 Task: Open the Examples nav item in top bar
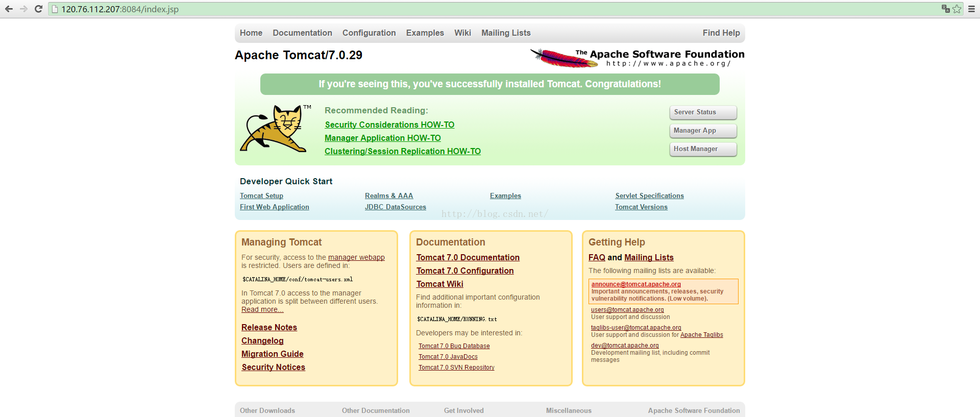click(425, 33)
